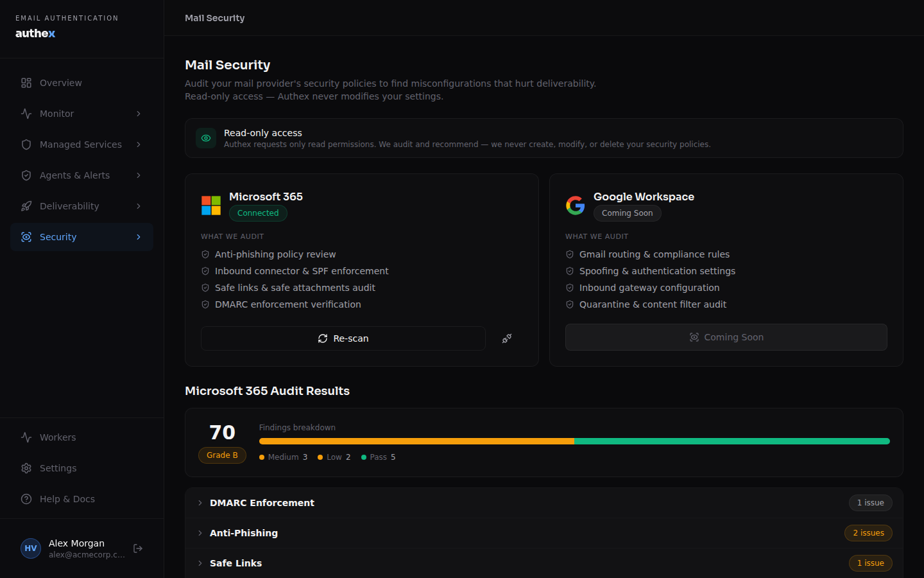Screen dimensions: 924x578
Task: Click shield icon beside Safe links & safe attachments
Action: click(x=205, y=288)
